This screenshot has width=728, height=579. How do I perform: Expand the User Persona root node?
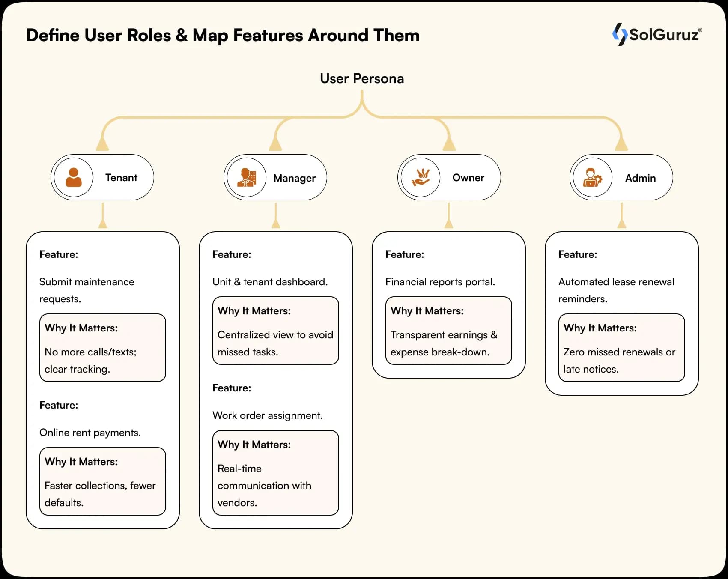(x=362, y=78)
